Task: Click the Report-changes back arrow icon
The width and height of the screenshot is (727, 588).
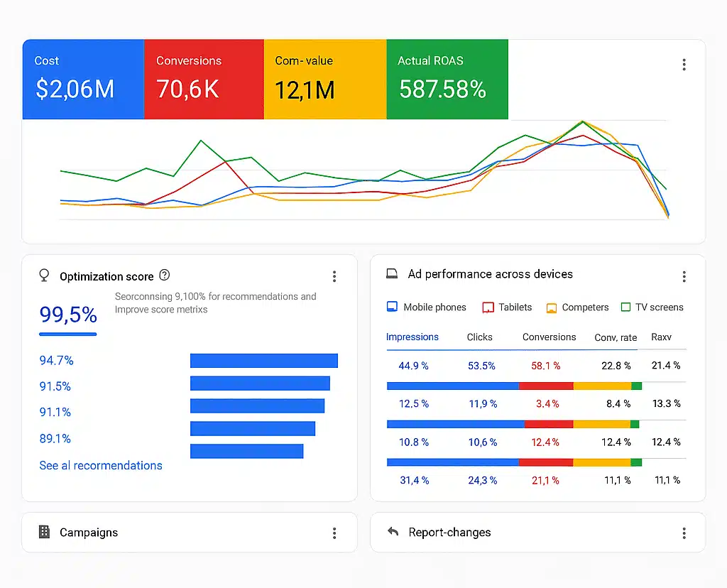Action: point(393,532)
